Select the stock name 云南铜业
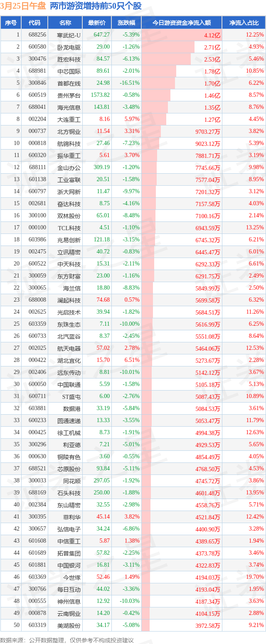 click(x=69, y=613)
